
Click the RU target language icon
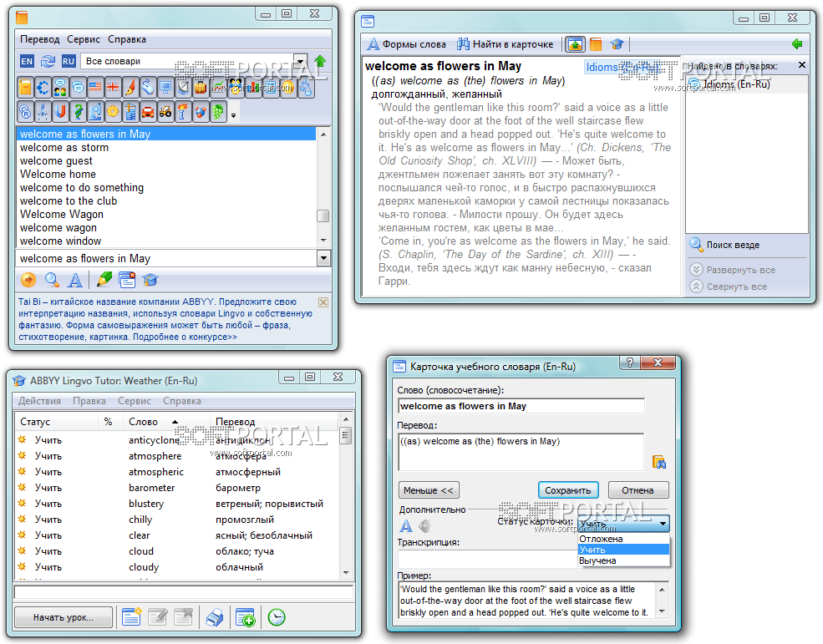[69, 62]
